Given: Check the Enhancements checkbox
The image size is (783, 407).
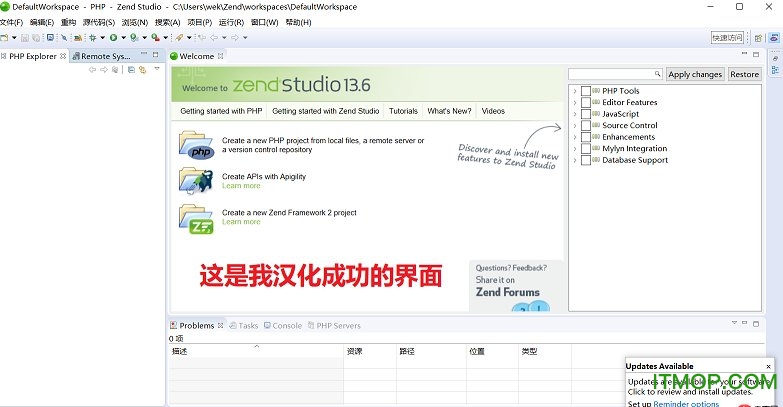Looking at the screenshot, I should pyautogui.click(x=586, y=137).
